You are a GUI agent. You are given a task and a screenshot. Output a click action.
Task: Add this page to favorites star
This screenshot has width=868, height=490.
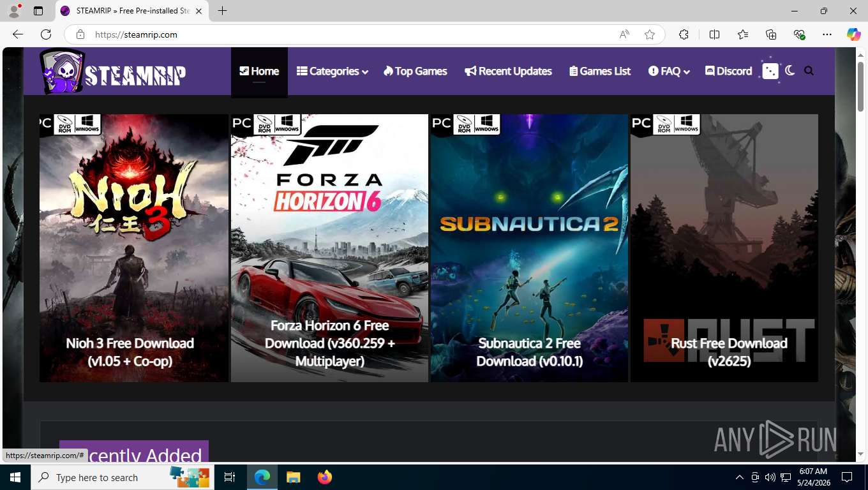pyautogui.click(x=650, y=34)
